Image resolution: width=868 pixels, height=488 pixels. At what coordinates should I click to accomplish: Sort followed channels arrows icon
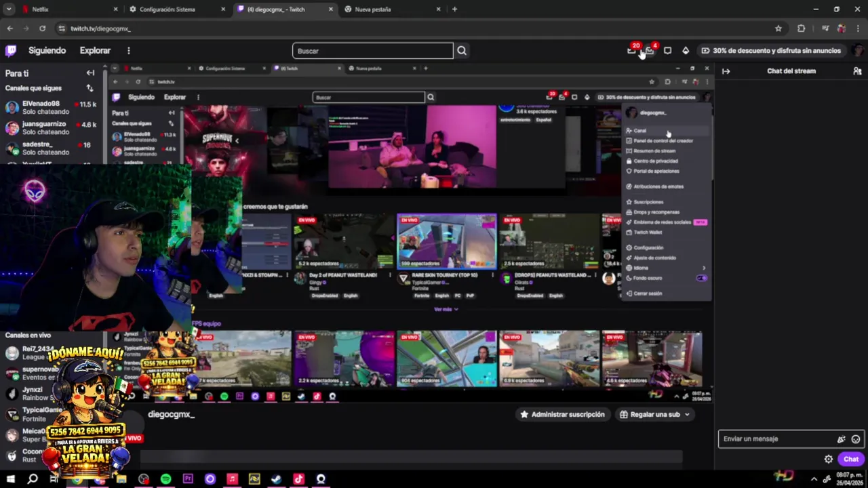point(90,88)
